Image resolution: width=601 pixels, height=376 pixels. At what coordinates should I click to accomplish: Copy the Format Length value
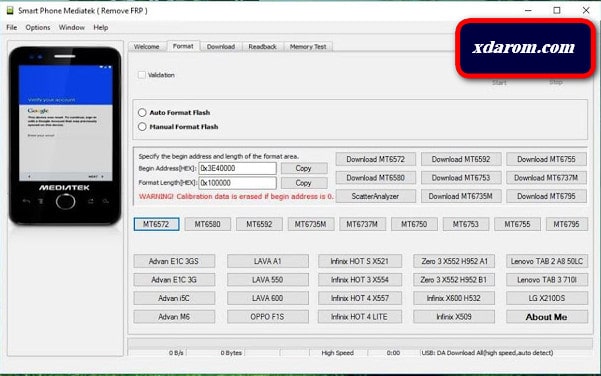pos(304,183)
